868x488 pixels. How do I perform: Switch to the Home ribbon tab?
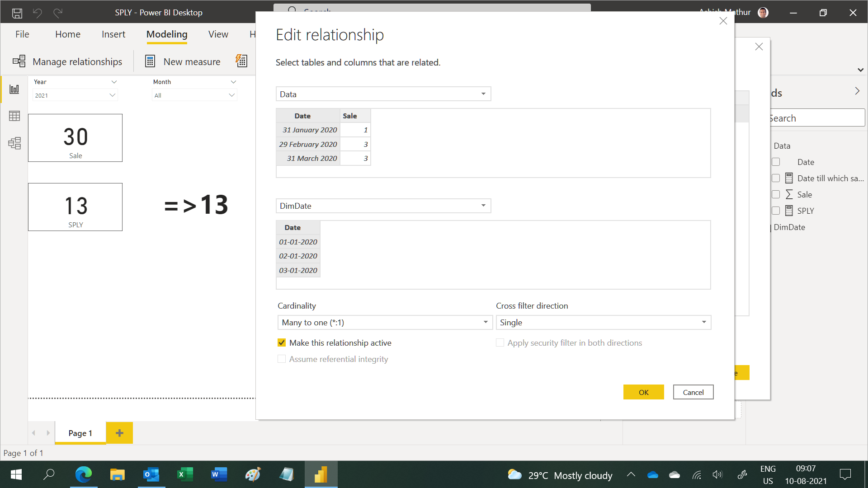(68, 34)
